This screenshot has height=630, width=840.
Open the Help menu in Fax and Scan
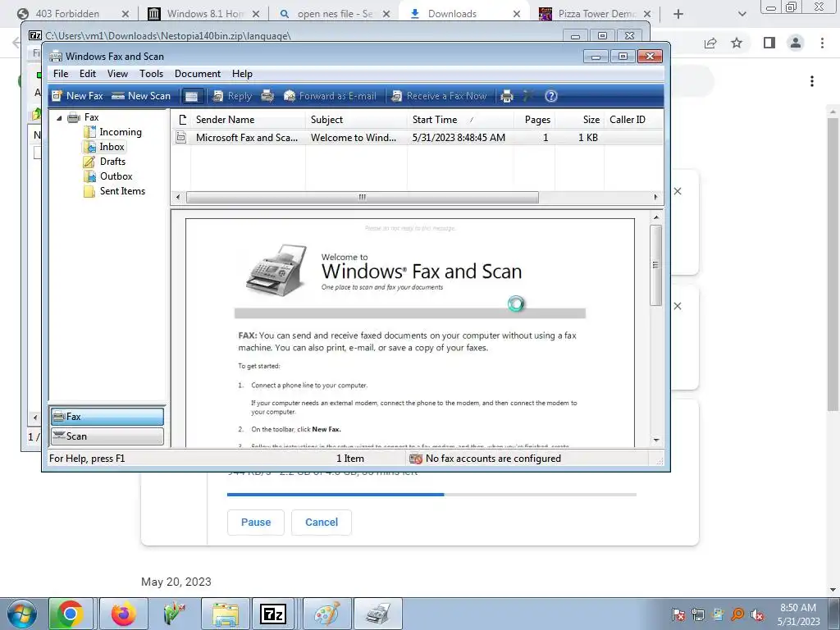click(x=242, y=73)
